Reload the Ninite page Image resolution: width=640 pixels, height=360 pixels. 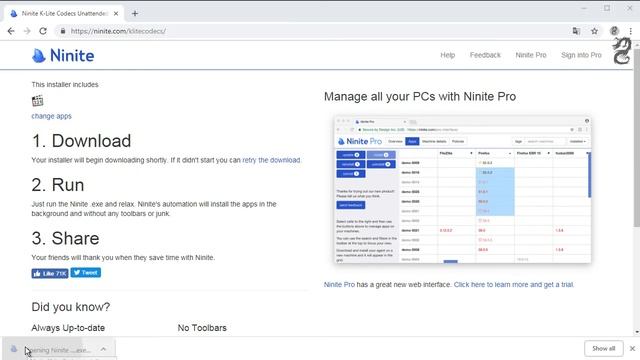tap(43, 31)
